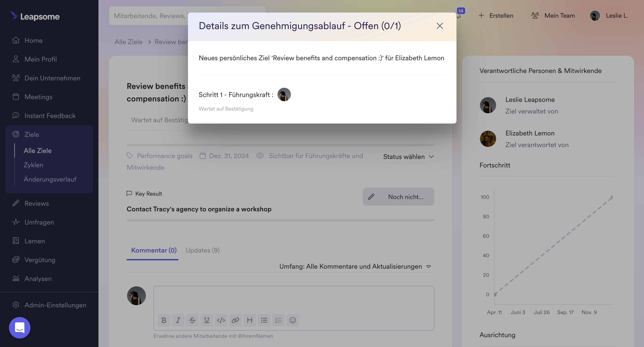Click into the comment text field
Image resolution: width=644 pixels, height=347 pixels.
[294, 299]
